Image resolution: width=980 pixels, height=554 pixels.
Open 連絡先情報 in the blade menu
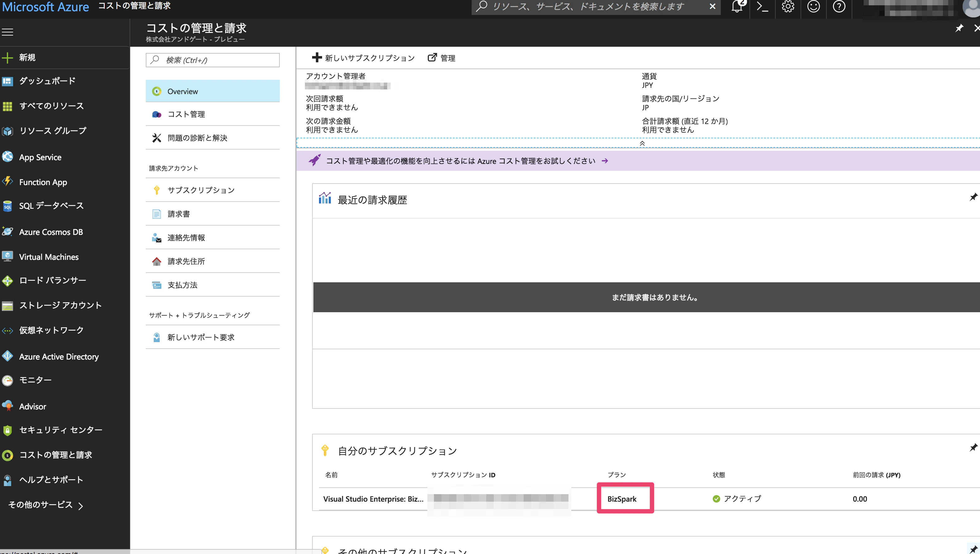(213, 238)
